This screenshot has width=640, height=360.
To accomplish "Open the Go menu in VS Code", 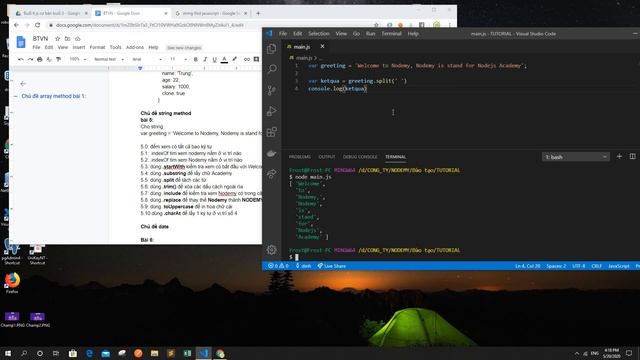I will pos(356,33).
